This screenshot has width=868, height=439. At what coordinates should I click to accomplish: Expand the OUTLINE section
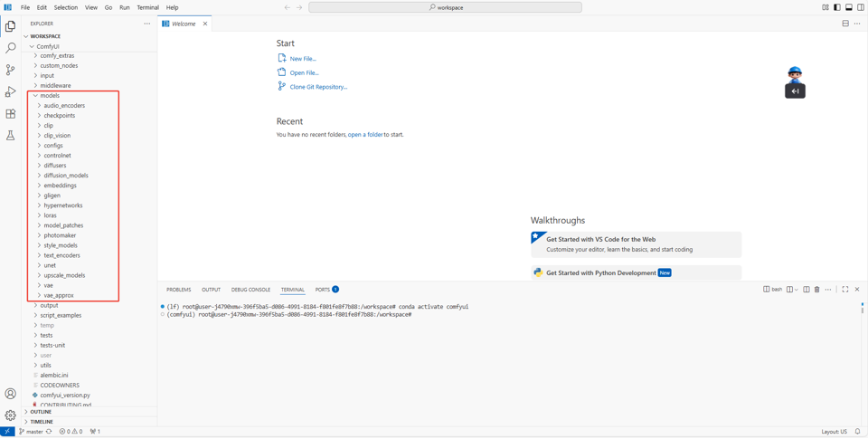pos(41,412)
